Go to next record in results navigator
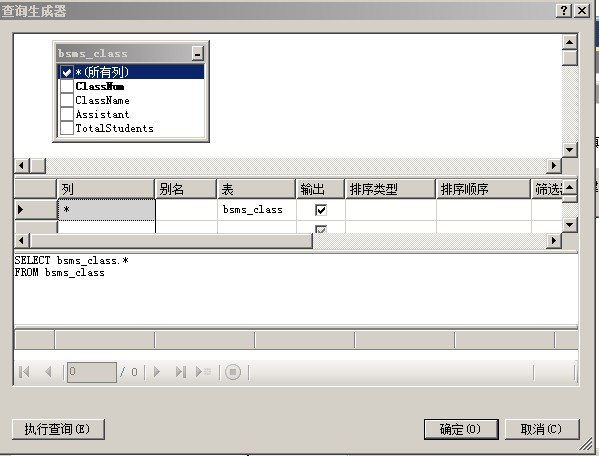The width and height of the screenshot is (599, 456). pos(157,372)
